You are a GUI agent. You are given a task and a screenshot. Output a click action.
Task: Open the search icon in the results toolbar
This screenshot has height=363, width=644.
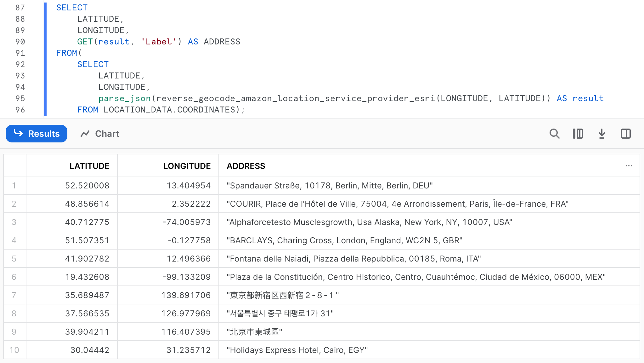555,134
